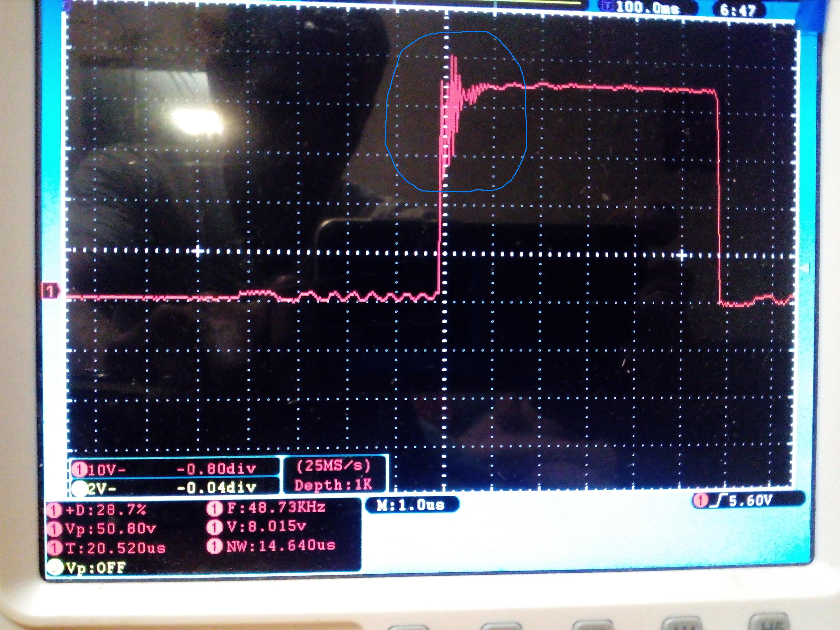Click channel 1 badge next to NW:14.640us
The width and height of the screenshot is (840, 630).
[215, 546]
